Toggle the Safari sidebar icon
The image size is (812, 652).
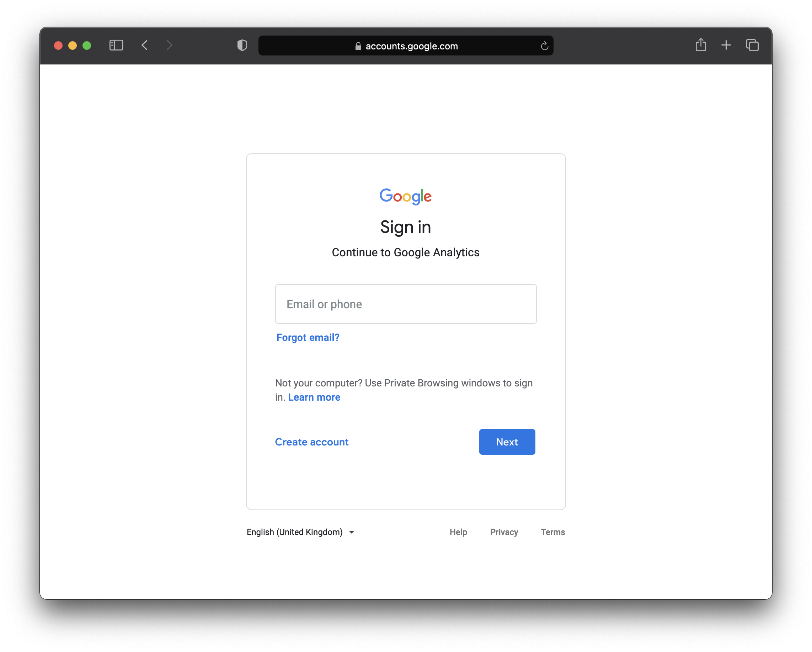116,45
